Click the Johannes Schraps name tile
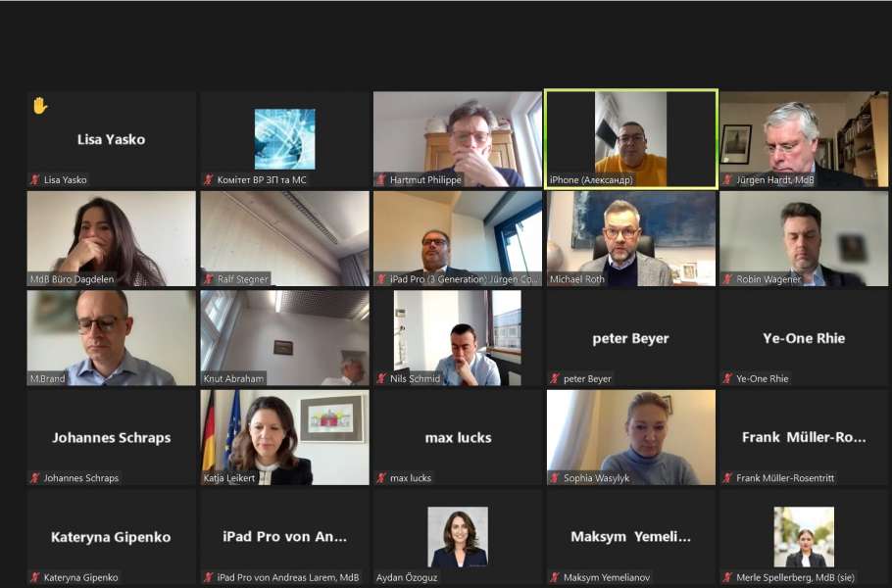 pos(112,437)
